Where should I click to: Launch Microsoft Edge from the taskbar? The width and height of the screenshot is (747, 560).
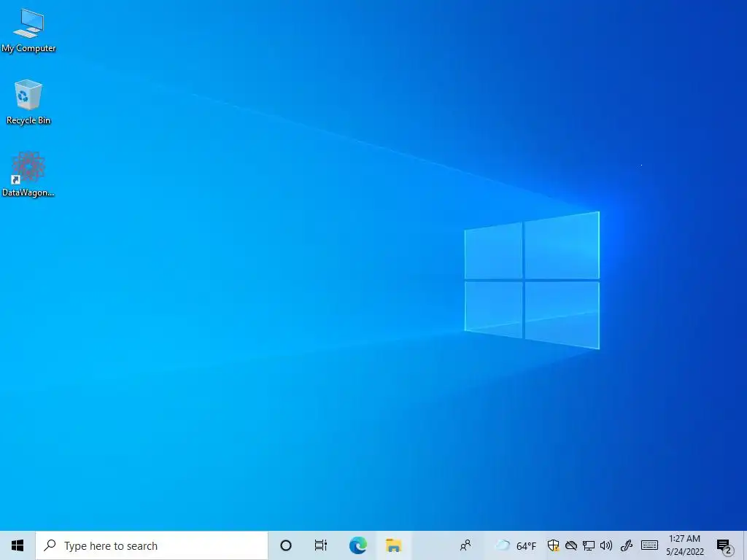[x=357, y=545]
